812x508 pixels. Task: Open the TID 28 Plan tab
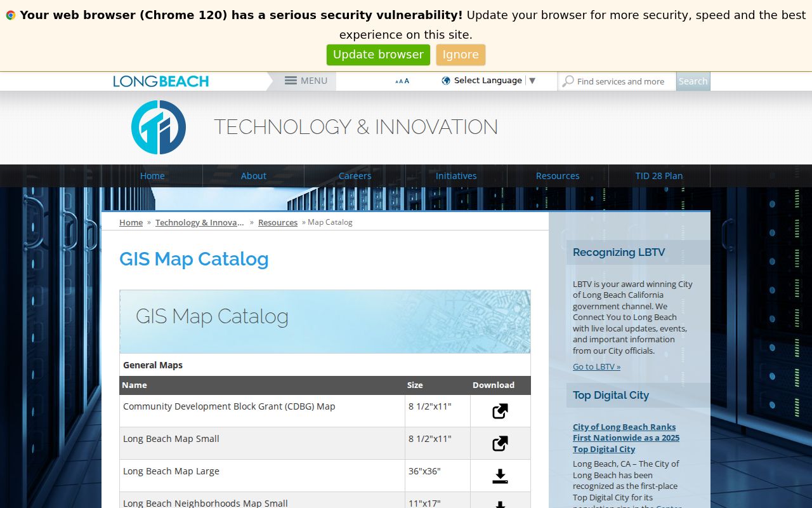pos(659,176)
